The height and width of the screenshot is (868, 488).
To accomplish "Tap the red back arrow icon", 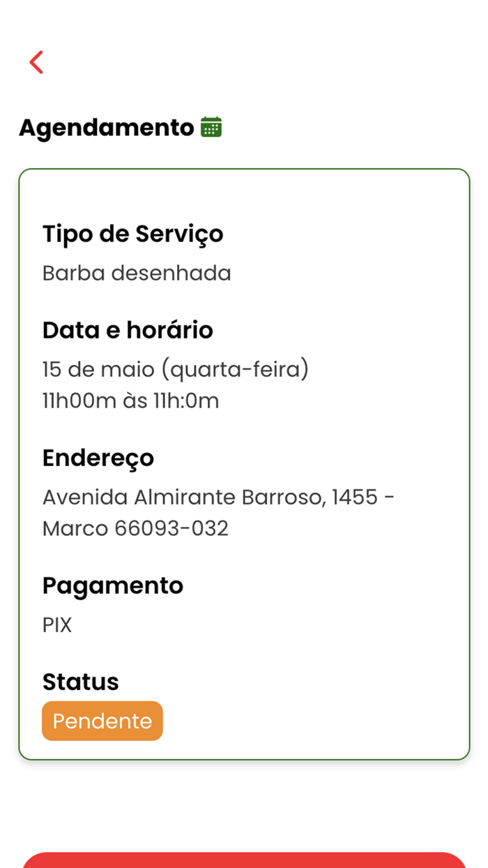I will [36, 61].
